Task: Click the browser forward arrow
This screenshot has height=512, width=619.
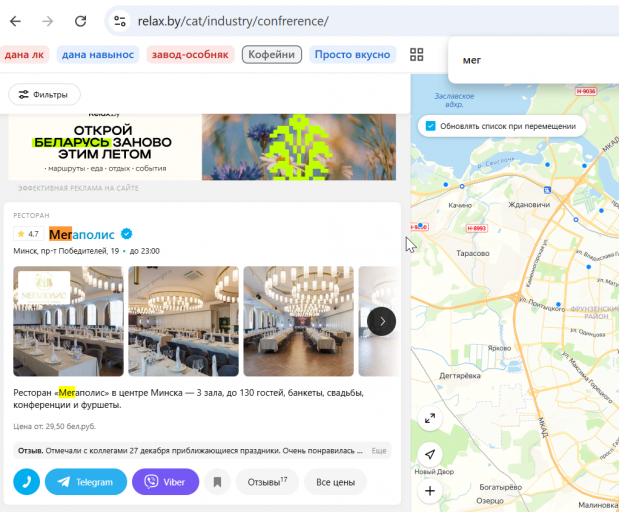Action: point(48,21)
